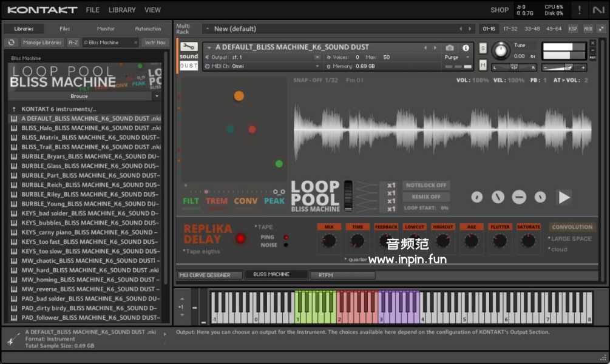This screenshot has height=364, width=610.
Task: Open the instrument wrench edit icon
Action: [189, 47]
